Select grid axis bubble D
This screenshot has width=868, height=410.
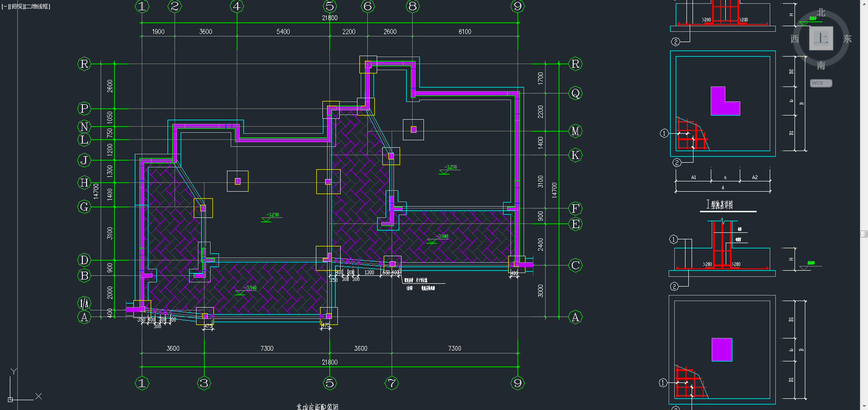click(x=84, y=260)
